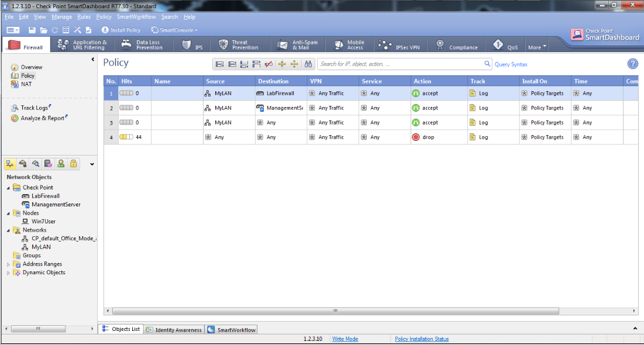Click the red drop icon in rule 4
The width and height of the screenshot is (644, 345).
pyautogui.click(x=416, y=137)
